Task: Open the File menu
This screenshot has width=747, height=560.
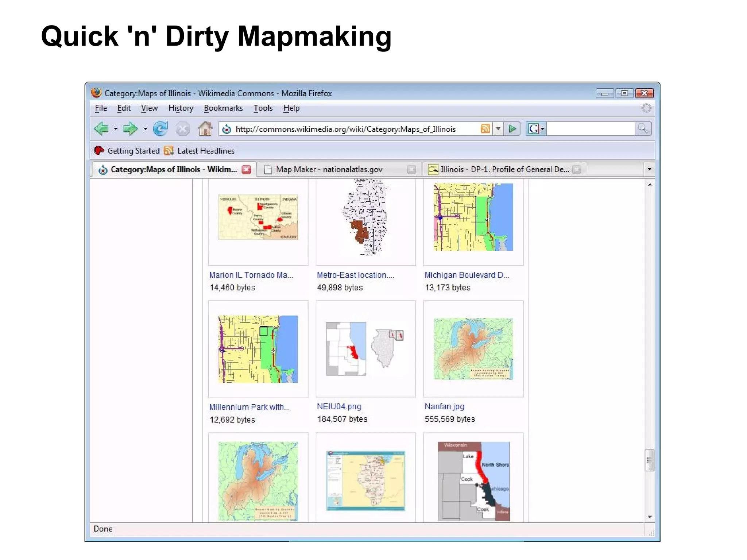Action: [101, 108]
